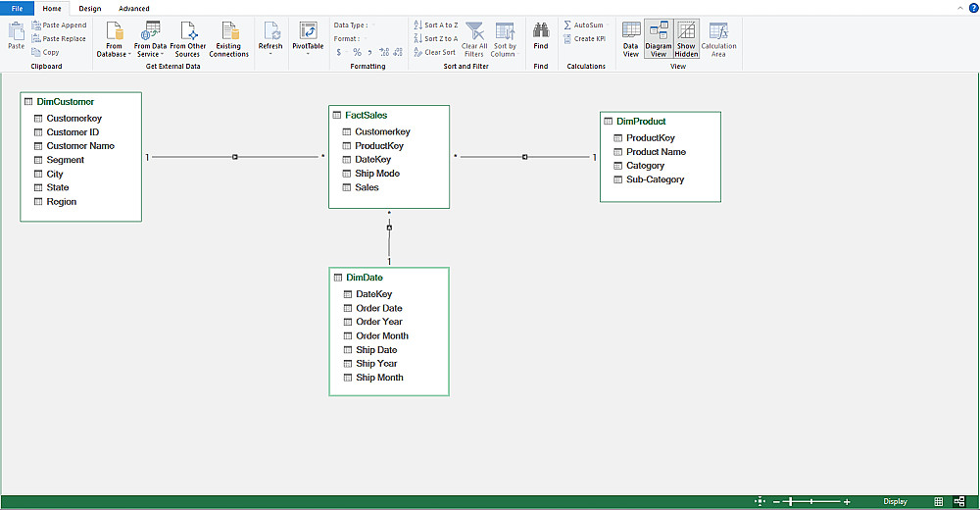Open the Help question mark icon
The height and width of the screenshot is (510, 980).
pos(974,8)
